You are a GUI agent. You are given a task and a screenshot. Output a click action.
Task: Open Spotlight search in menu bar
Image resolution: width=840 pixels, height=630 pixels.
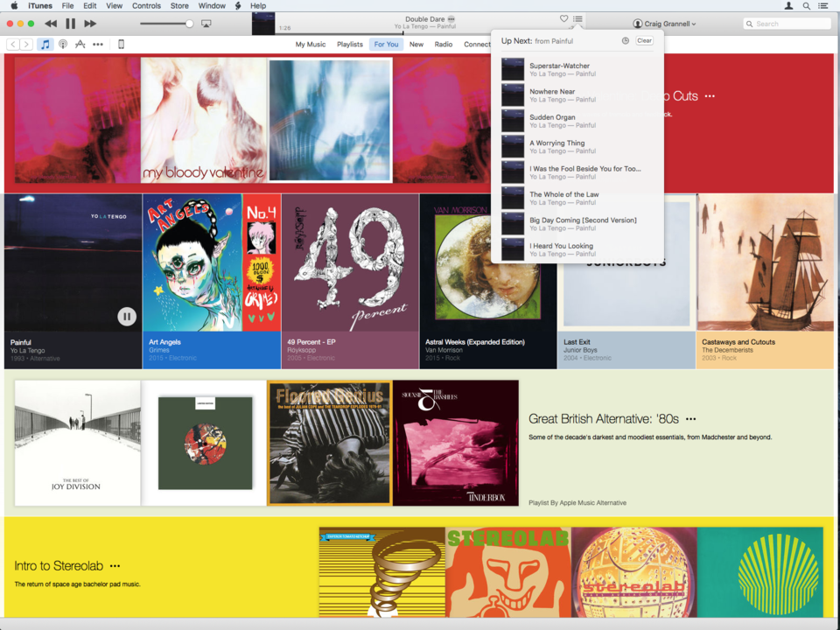tap(806, 6)
